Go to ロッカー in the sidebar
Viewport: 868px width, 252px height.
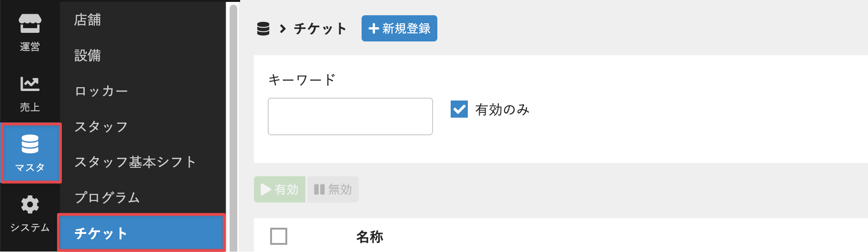(101, 91)
